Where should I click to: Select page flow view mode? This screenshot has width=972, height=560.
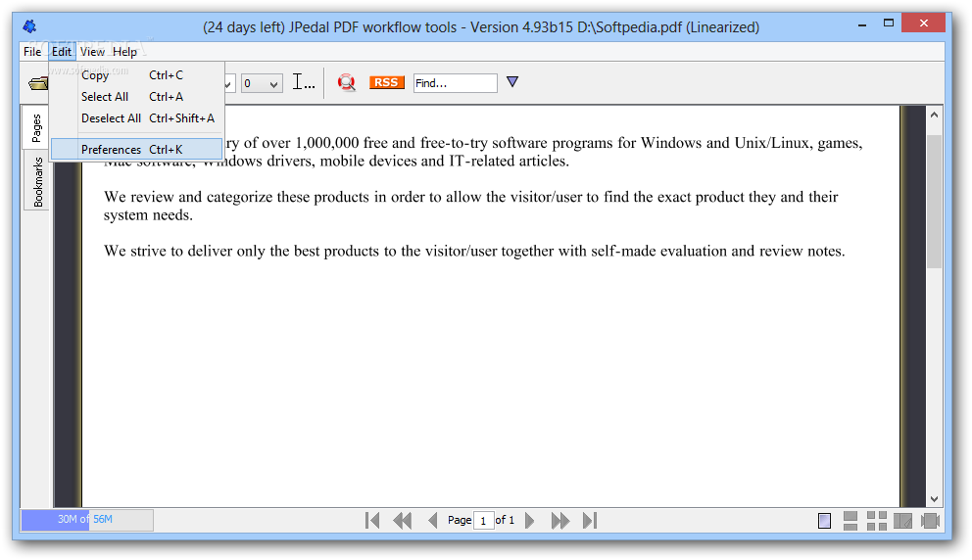[931, 521]
